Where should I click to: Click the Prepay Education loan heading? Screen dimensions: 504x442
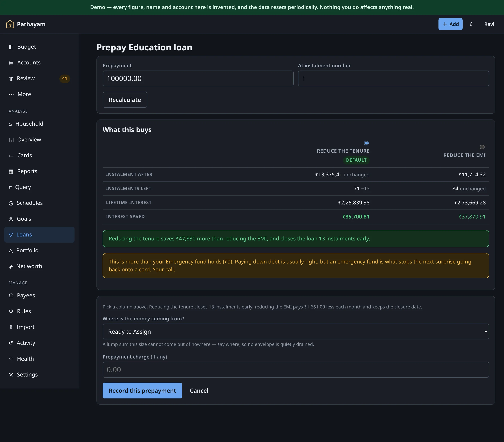144,47
